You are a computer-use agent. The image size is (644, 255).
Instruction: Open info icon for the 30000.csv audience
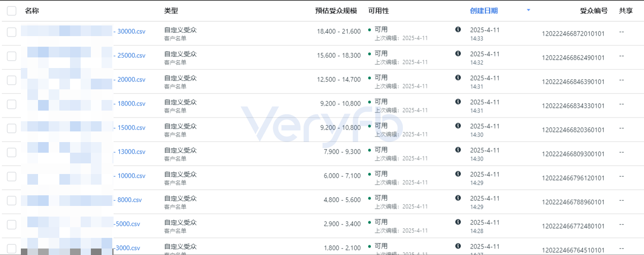coord(458,30)
